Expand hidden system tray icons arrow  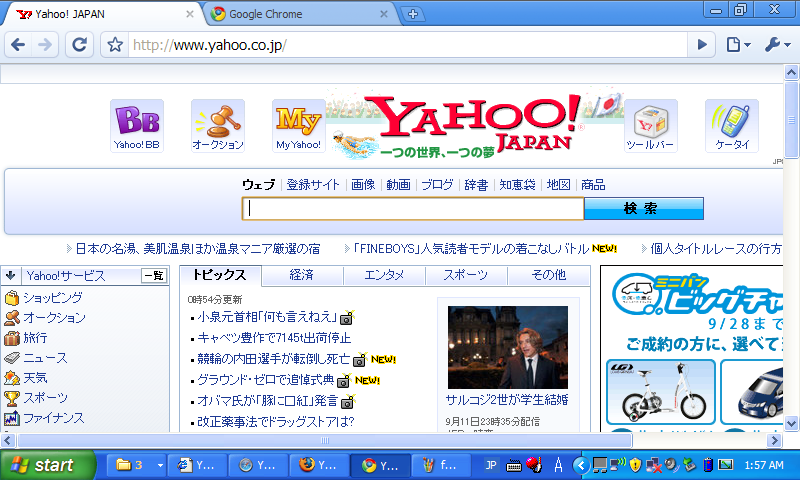click(581, 465)
